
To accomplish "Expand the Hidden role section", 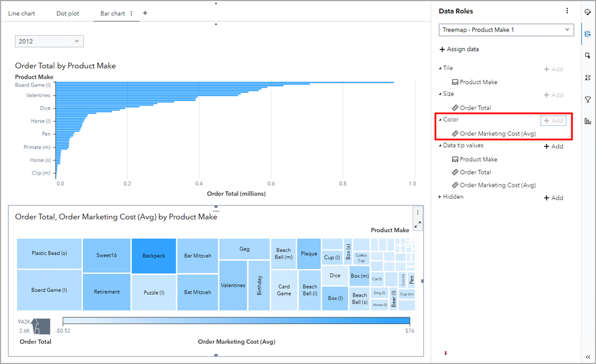I will (x=441, y=197).
